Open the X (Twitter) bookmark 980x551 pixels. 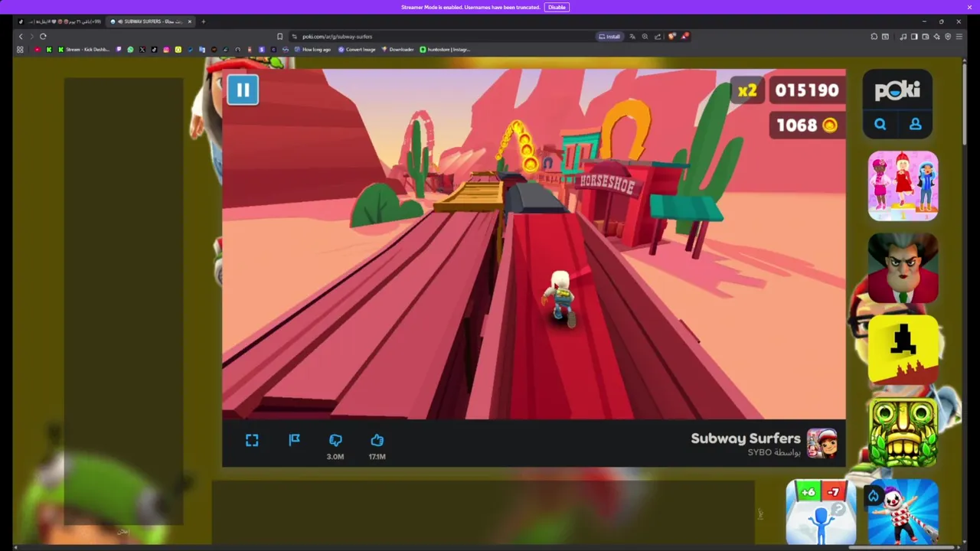pyautogui.click(x=142, y=50)
